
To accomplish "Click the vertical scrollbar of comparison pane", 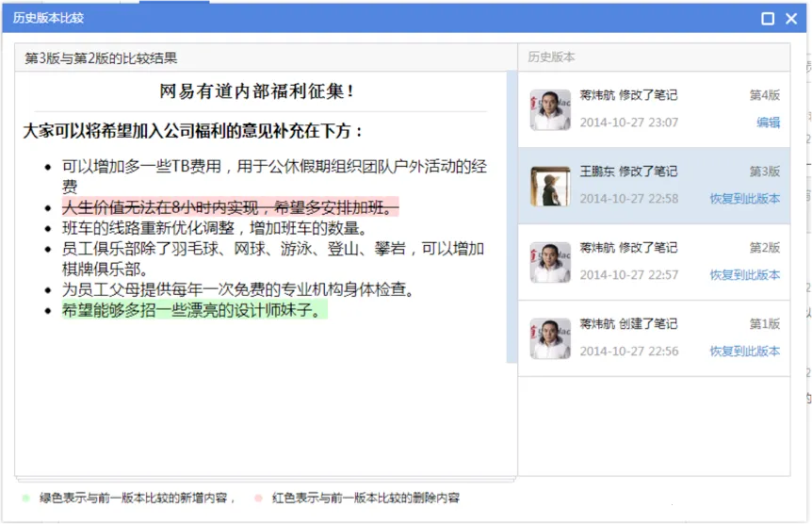I will tap(512, 217).
